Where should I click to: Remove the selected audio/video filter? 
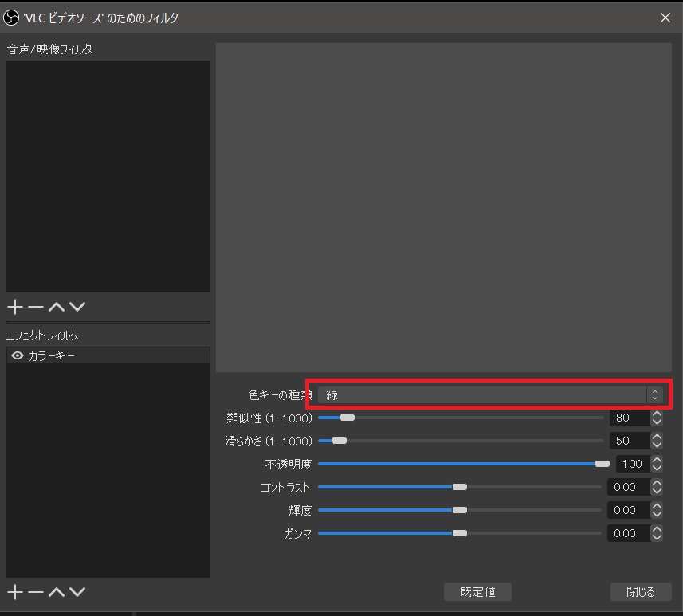(x=35, y=306)
